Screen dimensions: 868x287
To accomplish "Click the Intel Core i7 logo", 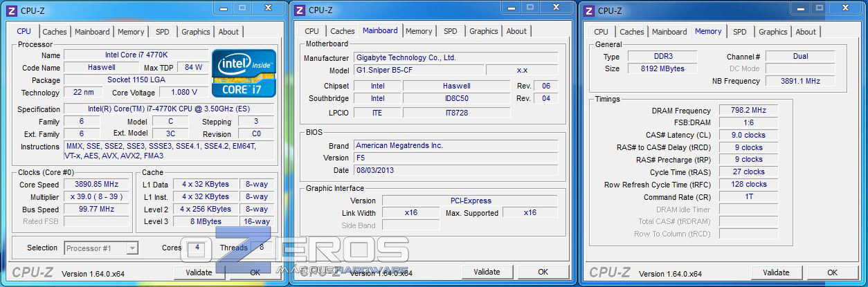I will pyautogui.click(x=244, y=73).
